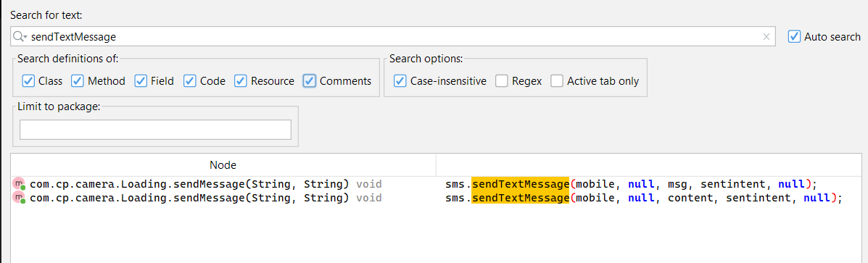This screenshot has width=868, height=263.
Task: Disable the Field checkbox
Action: point(141,80)
